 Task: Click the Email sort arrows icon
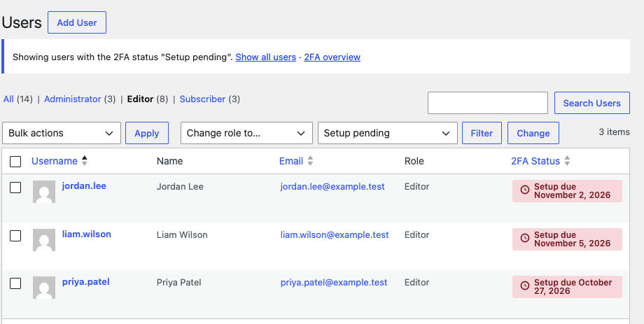click(310, 161)
